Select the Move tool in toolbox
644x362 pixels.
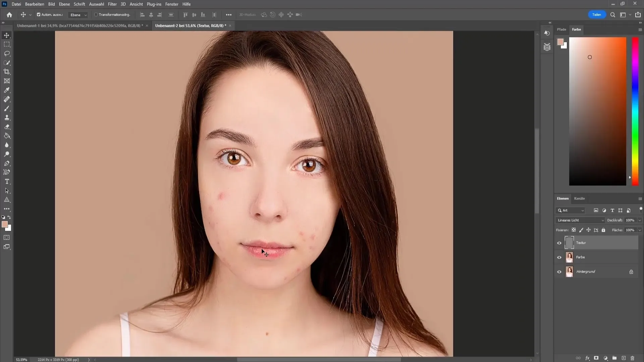pyautogui.click(x=7, y=35)
